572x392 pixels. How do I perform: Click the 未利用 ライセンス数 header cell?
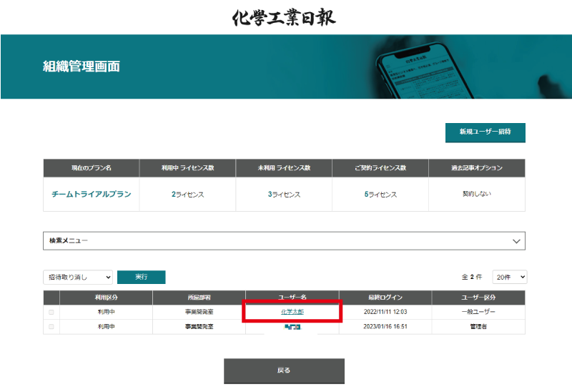coord(284,168)
